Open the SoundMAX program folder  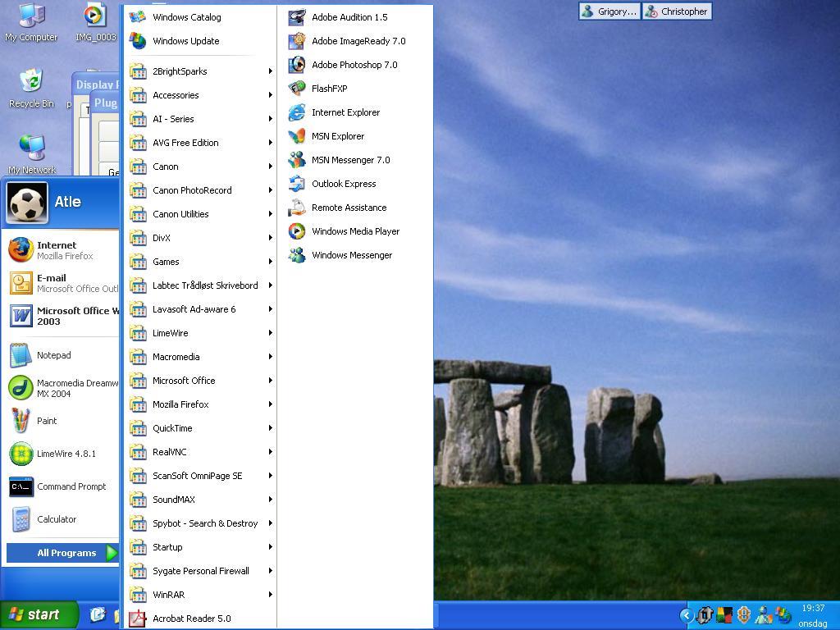pyautogui.click(x=200, y=500)
